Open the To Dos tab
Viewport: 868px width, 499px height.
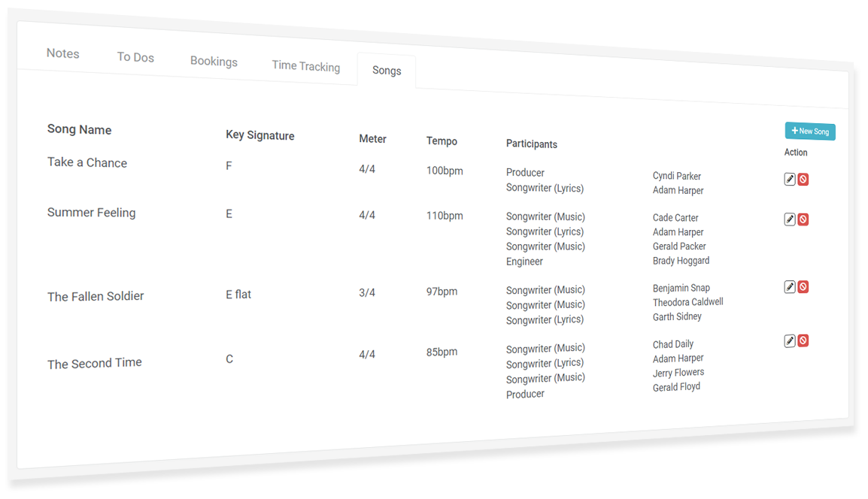pyautogui.click(x=135, y=57)
